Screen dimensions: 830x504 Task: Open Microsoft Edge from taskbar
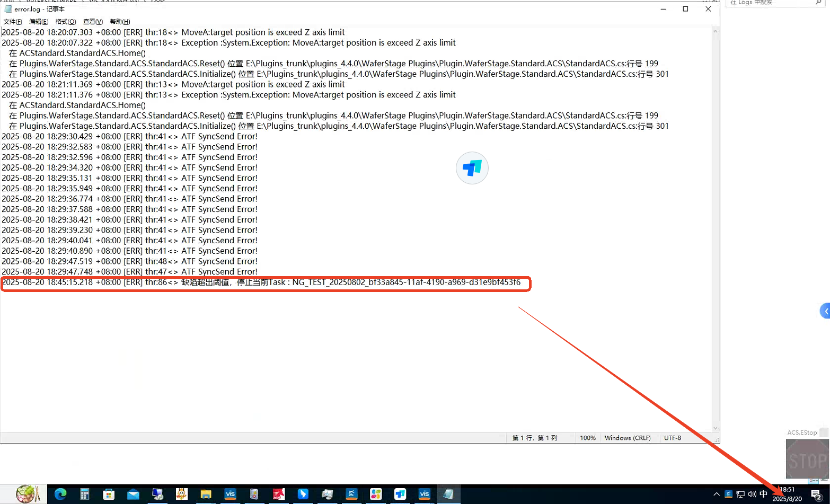tap(60, 494)
